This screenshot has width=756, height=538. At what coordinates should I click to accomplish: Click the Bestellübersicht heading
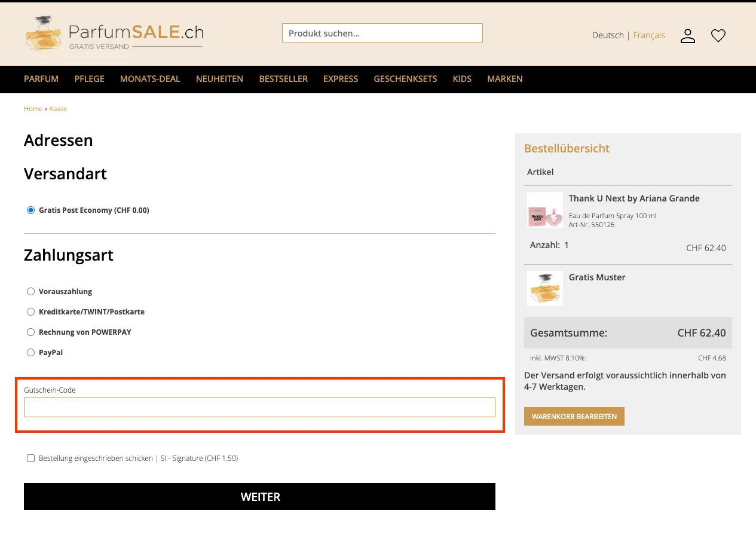coord(567,148)
